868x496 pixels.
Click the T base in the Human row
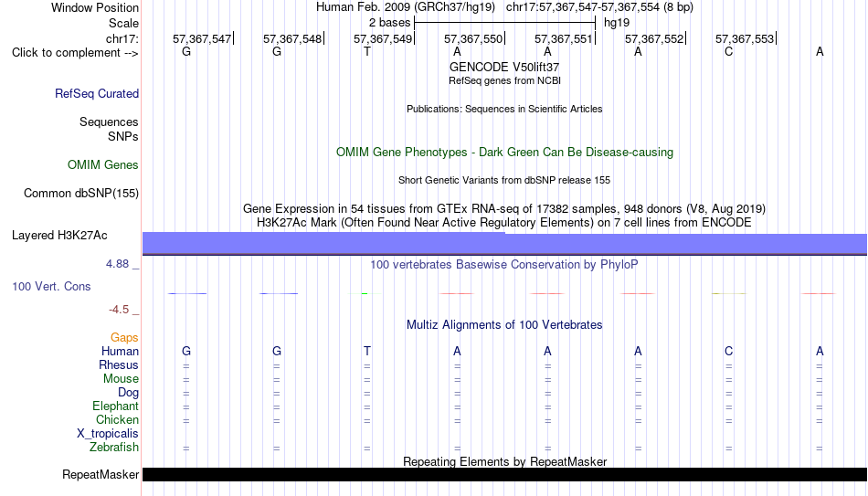[x=367, y=352]
